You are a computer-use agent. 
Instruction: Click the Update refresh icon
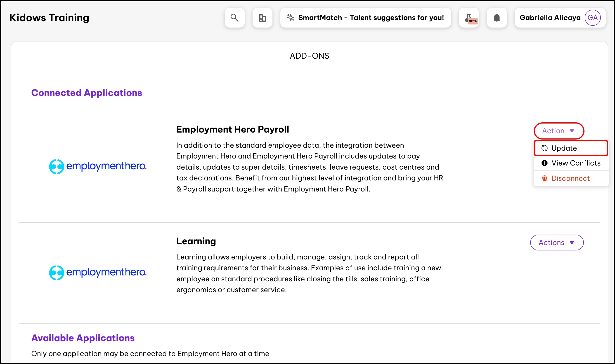click(x=544, y=148)
